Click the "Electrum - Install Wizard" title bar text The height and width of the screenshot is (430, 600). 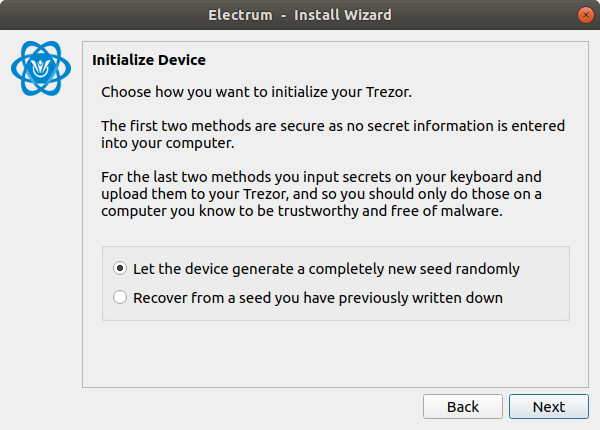300,15
